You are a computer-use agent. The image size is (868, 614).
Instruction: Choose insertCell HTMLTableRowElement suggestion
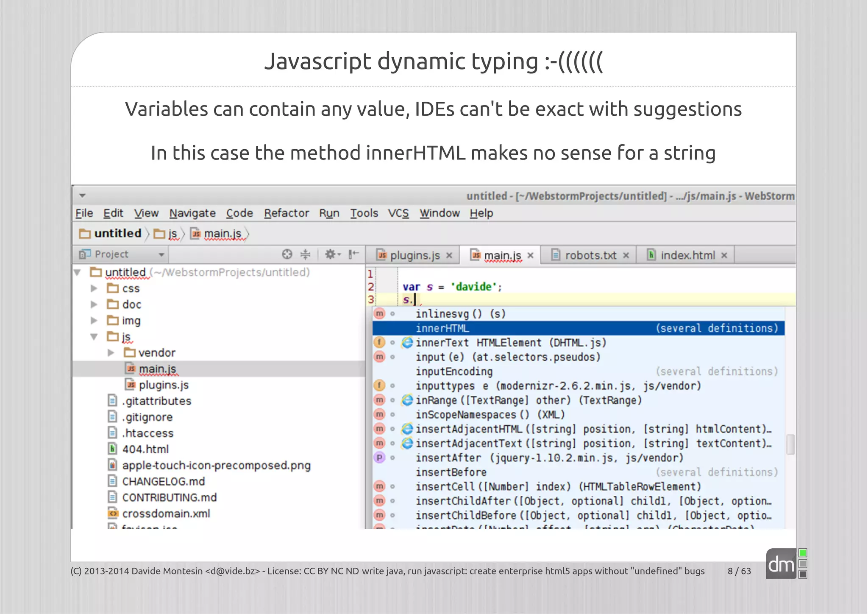579,487
